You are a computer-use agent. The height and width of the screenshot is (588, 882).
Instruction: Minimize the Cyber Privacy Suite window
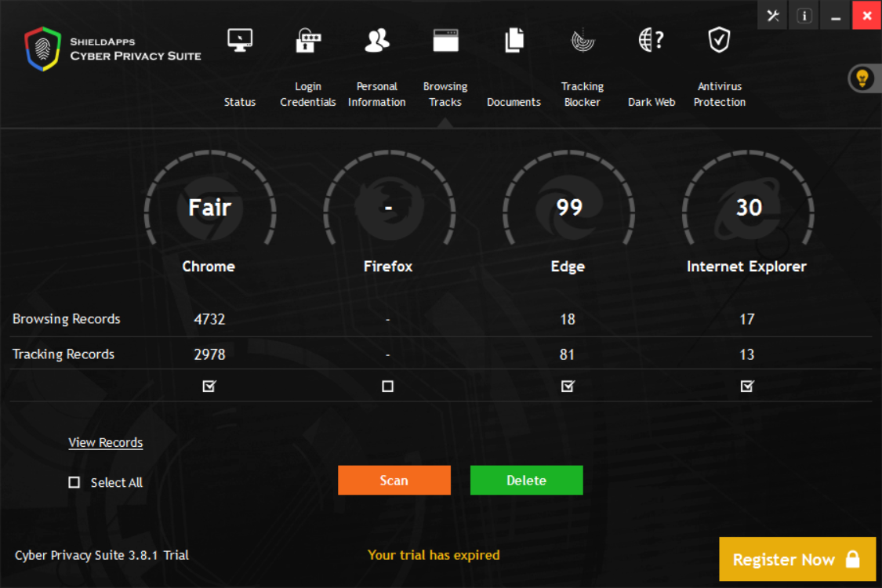[x=836, y=16]
